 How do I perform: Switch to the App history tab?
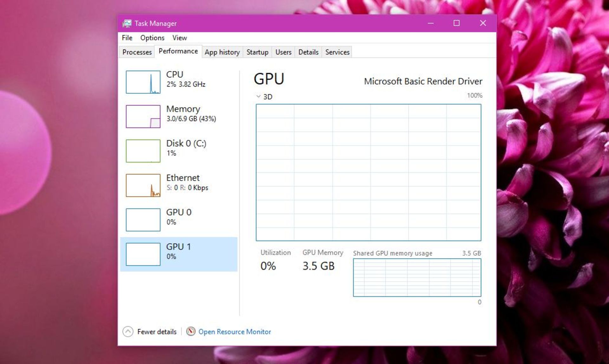[222, 52]
